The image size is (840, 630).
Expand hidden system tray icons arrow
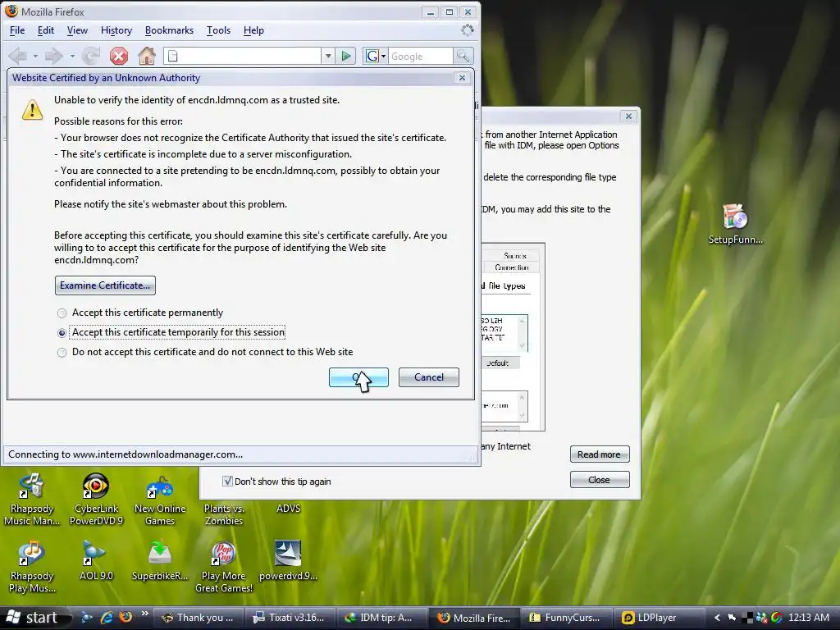click(x=717, y=618)
